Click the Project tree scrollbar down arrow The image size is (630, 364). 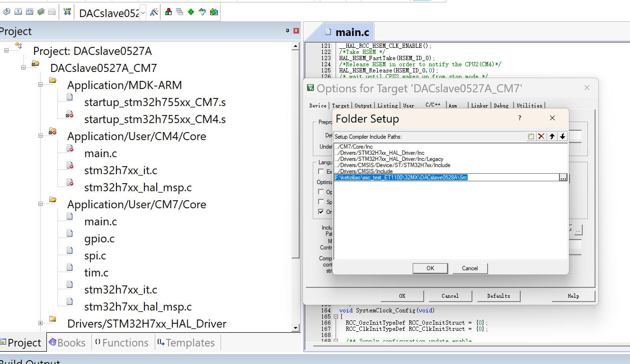[296, 328]
